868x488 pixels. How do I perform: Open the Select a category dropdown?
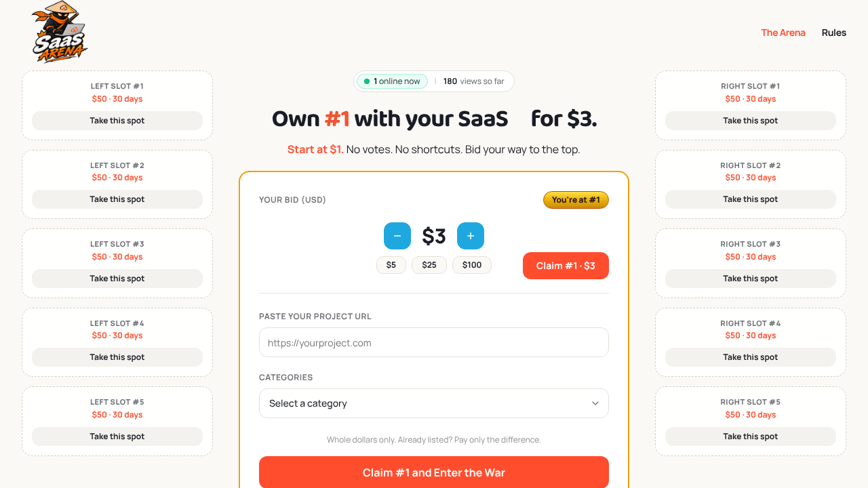tap(434, 403)
